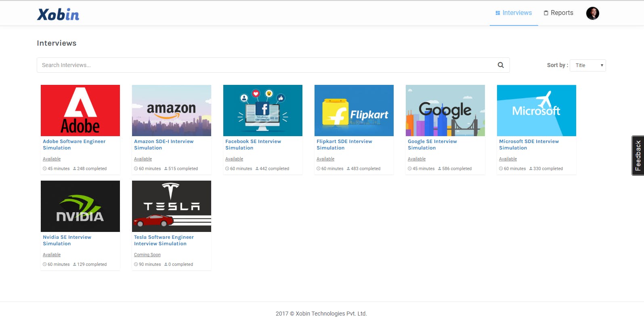Click clock icon on Adobe card
This screenshot has height=318, width=644.
pos(45,168)
